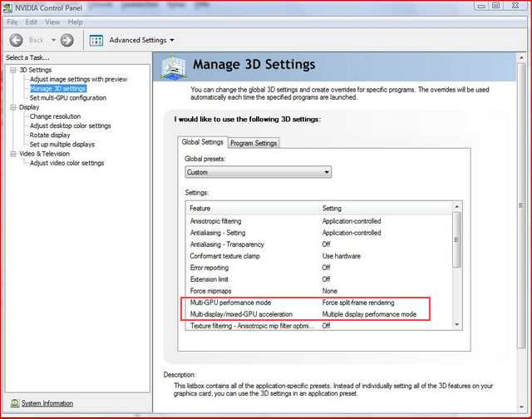Click the Advanced Settings view icon

pos(96,41)
